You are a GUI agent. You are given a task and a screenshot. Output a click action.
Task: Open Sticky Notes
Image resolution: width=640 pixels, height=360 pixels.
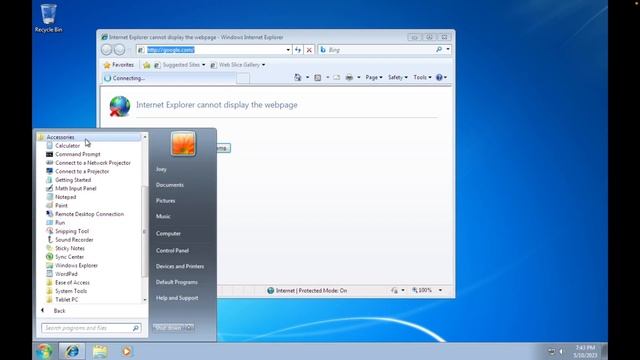[x=70, y=249]
